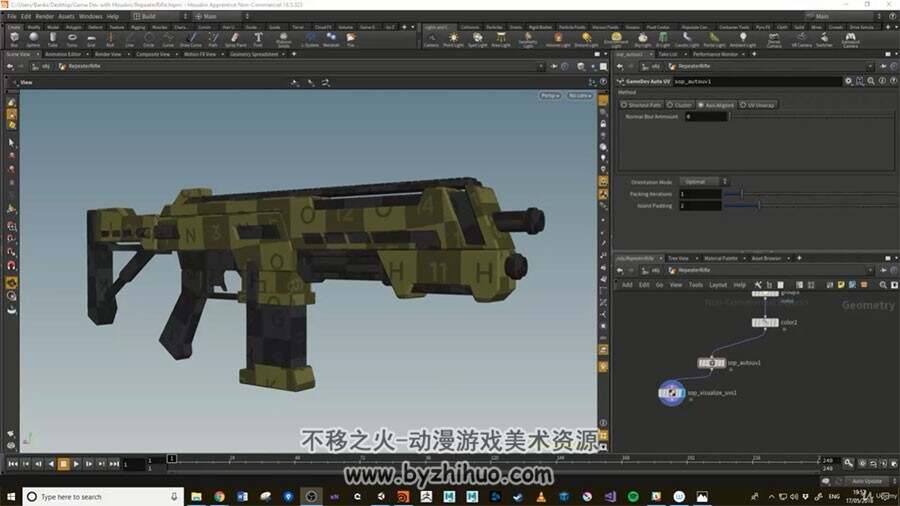Add an Environment Light
Image resolution: width=900 pixels, height=506 pixels.
pos(616,39)
